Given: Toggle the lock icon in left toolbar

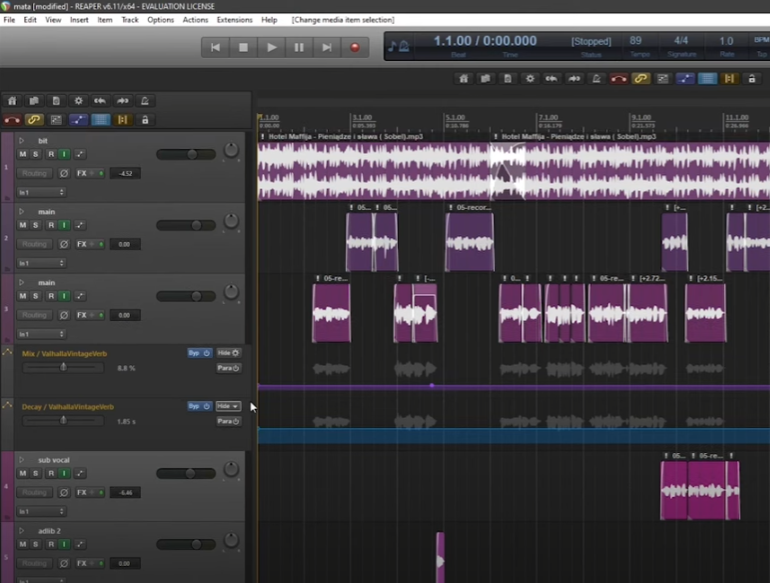Looking at the screenshot, I should pos(144,120).
